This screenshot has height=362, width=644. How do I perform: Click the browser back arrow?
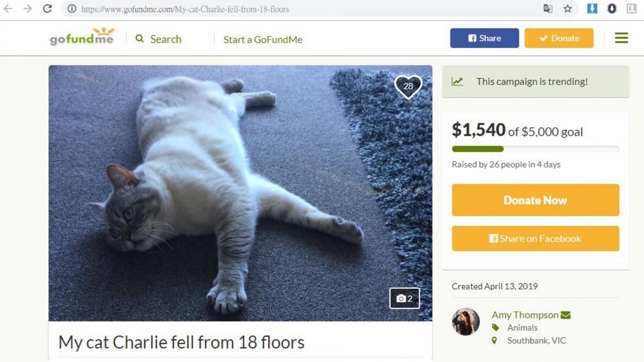pos(8,9)
